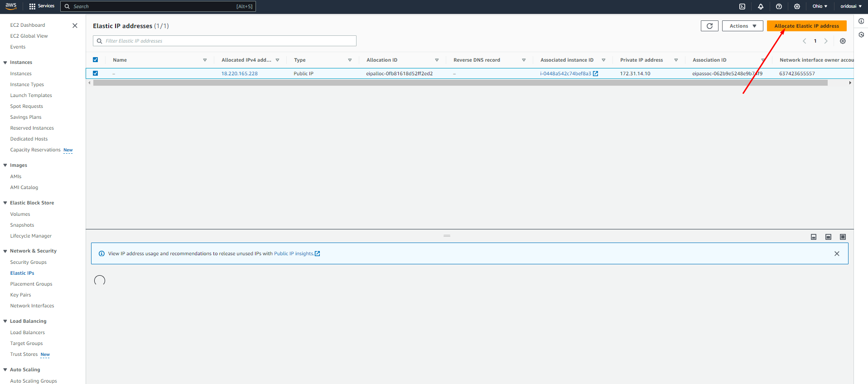
Task: Go to next page of results
Action: 826,41
